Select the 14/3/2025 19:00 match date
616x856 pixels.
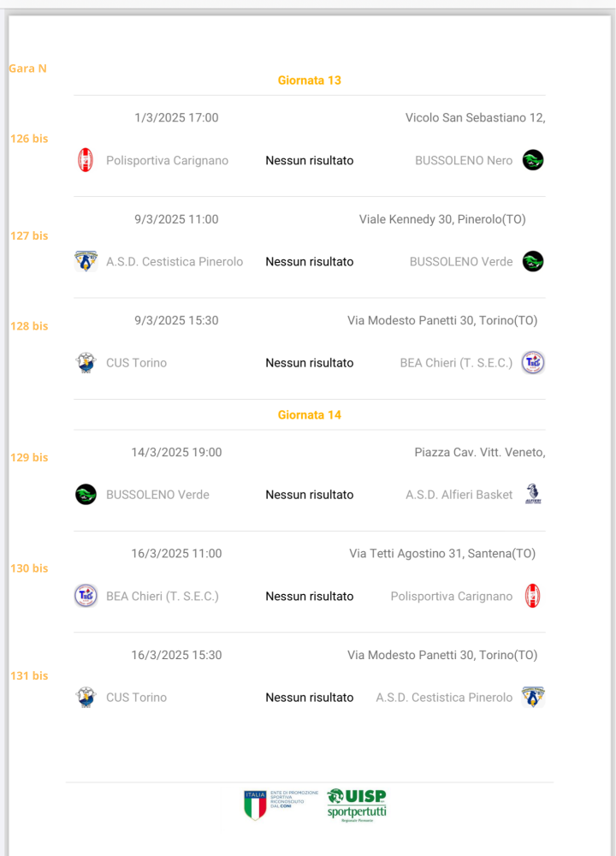[x=176, y=452]
